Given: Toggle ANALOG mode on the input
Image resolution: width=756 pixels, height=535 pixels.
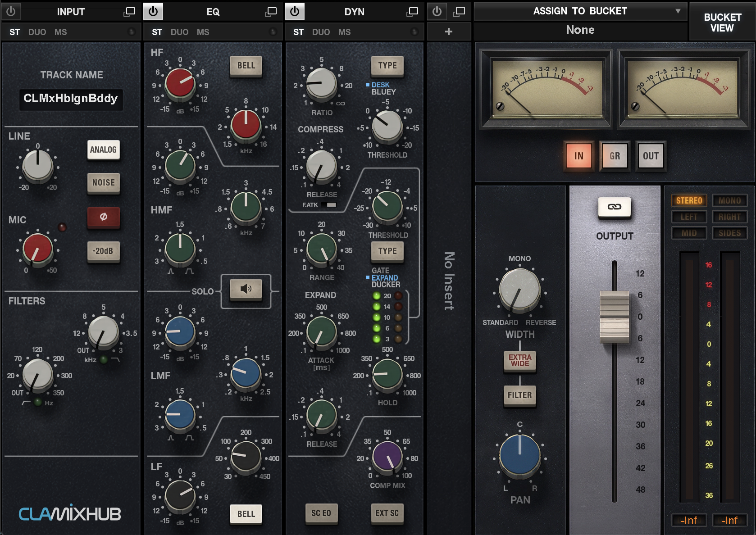Looking at the screenshot, I should pos(103,150).
